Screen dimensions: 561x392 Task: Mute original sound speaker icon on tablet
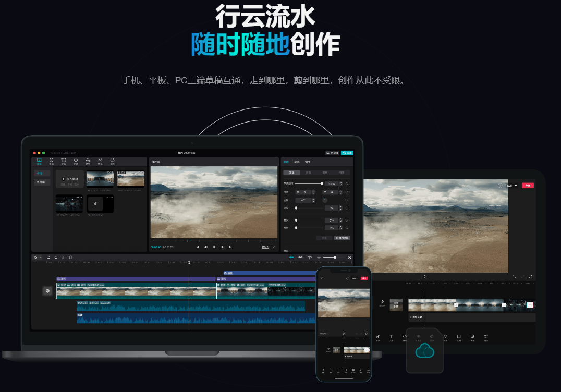tap(383, 302)
